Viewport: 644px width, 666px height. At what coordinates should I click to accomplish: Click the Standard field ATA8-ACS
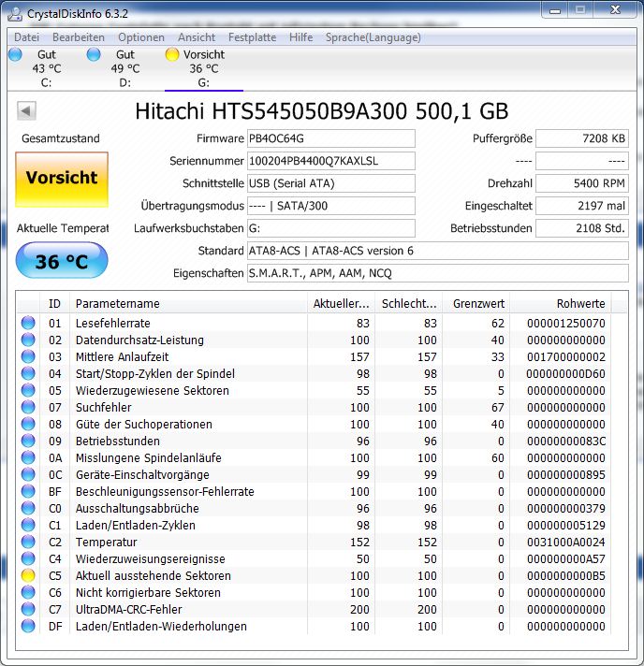point(438,251)
